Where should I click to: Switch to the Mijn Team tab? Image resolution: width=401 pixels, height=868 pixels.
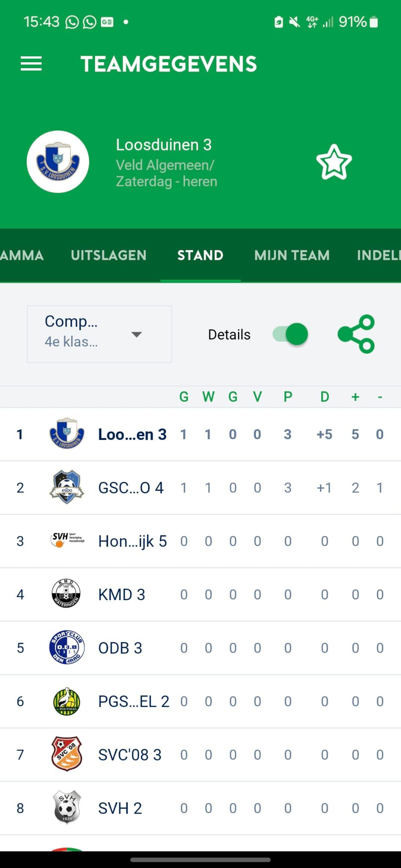[292, 255]
